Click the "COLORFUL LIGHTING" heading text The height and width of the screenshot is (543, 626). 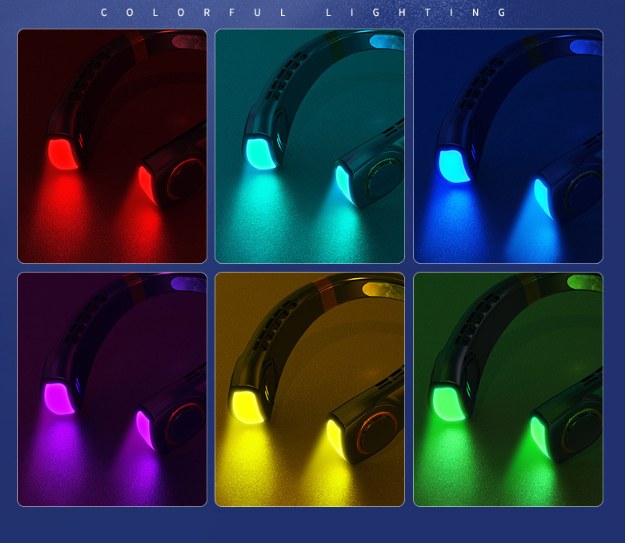click(304, 13)
